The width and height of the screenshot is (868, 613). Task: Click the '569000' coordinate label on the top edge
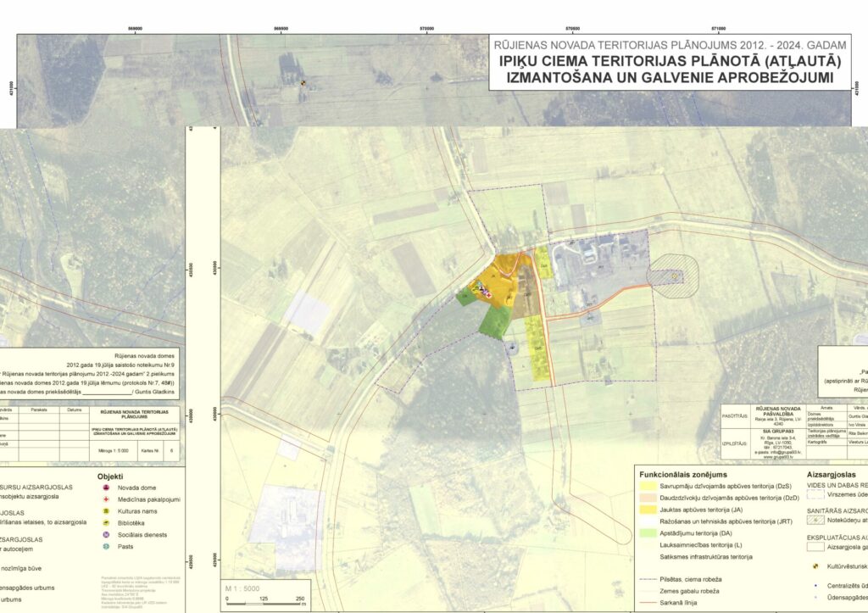tap(135, 29)
